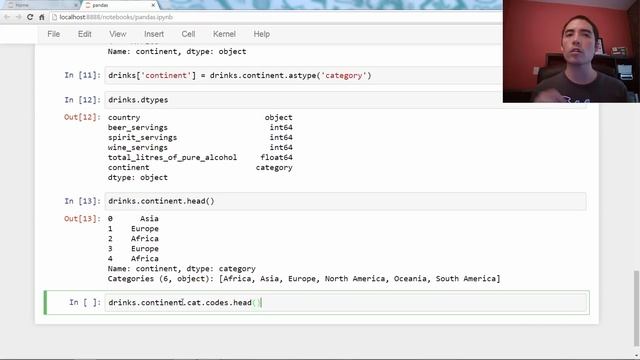This screenshot has height=360, width=640.
Task: Click the page vertical scrollbar thumb
Action: pyautogui.click(x=636, y=308)
